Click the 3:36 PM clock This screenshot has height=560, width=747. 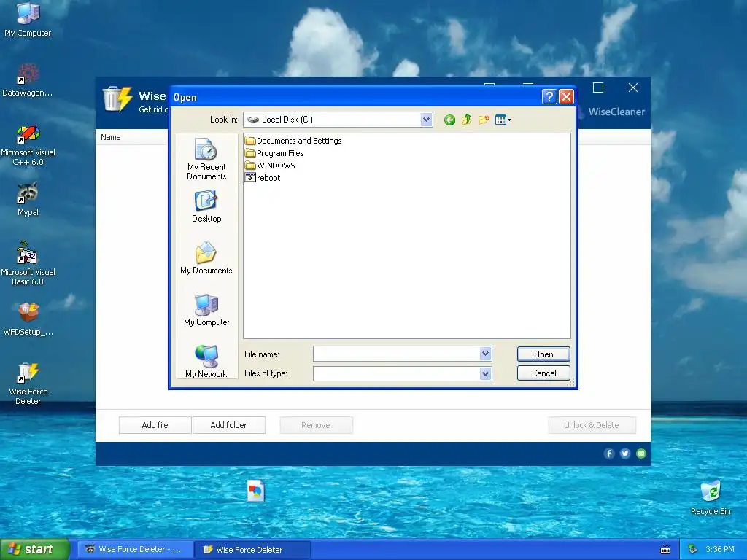pos(720,550)
